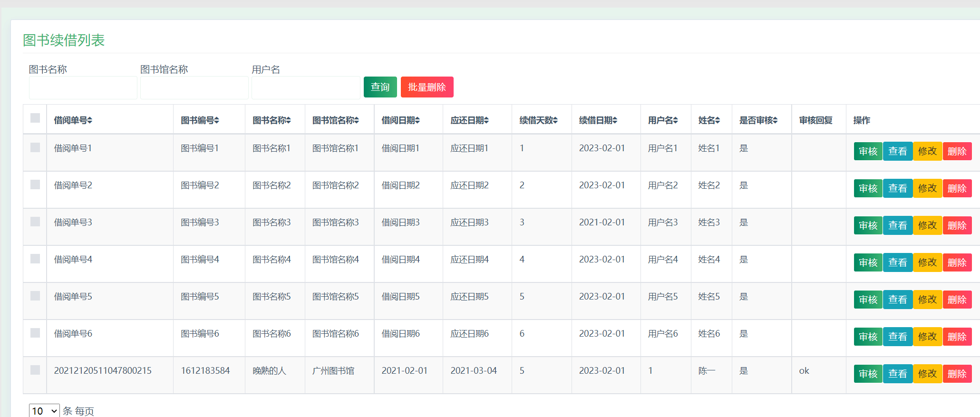The image size is (980, 417).
Task: Click 查看 for row 借阅单号5
Action: point(898,300)
